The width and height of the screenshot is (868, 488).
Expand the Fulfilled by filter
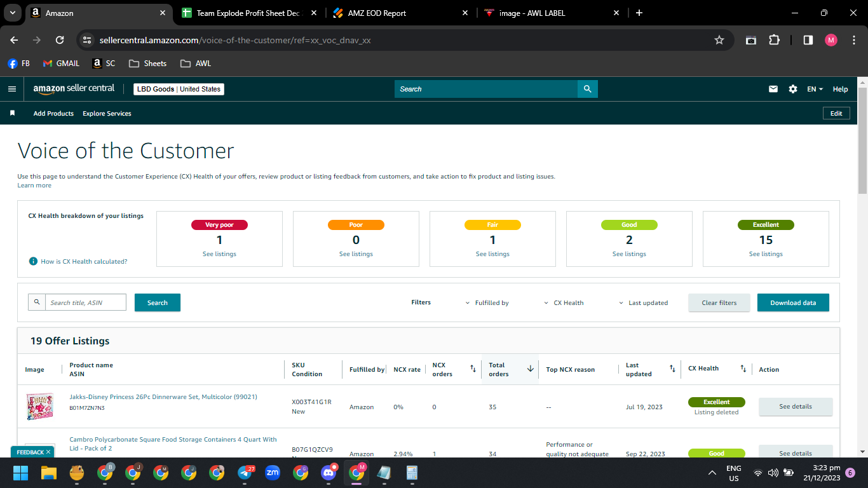(x=487, y=303)
